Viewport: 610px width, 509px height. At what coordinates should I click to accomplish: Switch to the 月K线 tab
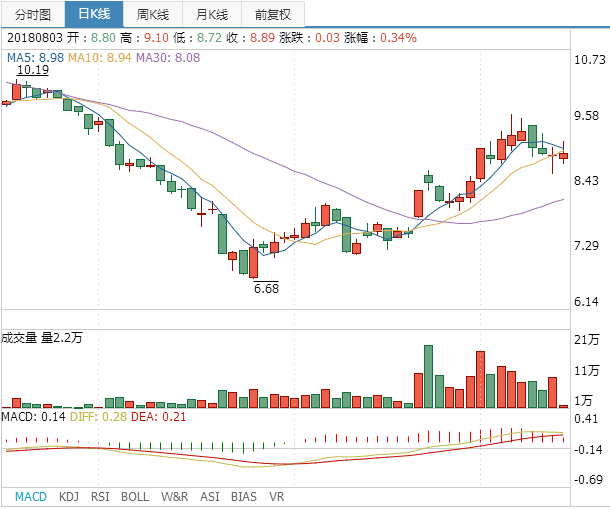point(212,14)
